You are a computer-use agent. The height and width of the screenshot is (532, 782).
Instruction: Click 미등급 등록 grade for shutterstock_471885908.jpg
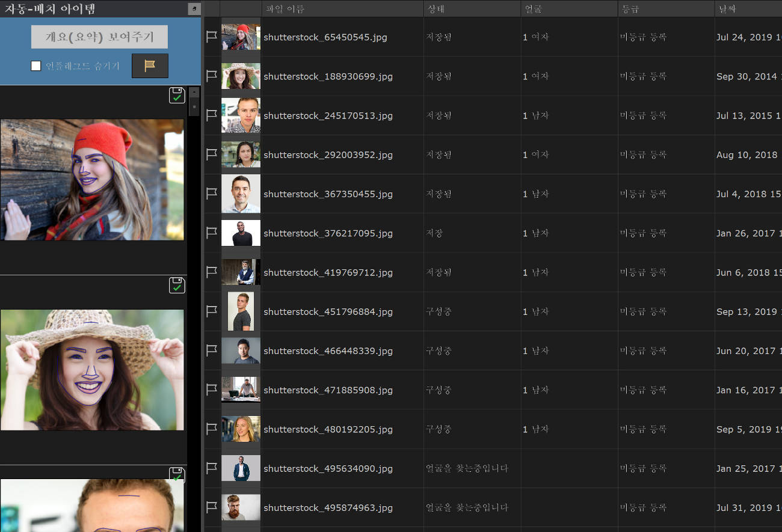[x=643, y=390]
